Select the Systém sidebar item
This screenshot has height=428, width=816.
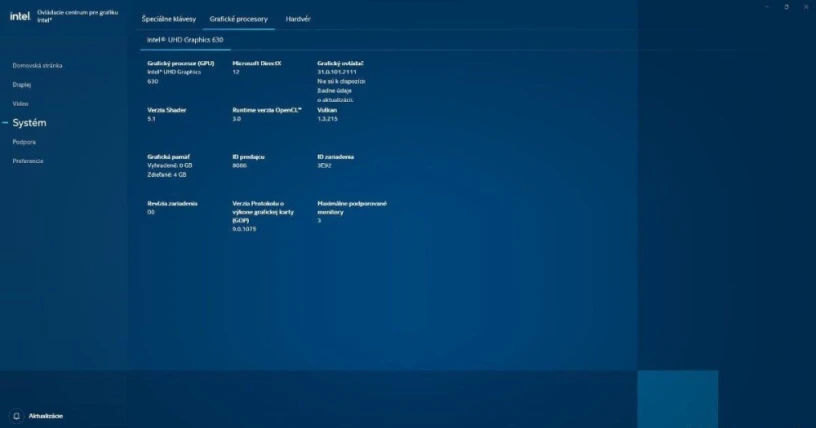pyautogui.click(x=29, y=123)
